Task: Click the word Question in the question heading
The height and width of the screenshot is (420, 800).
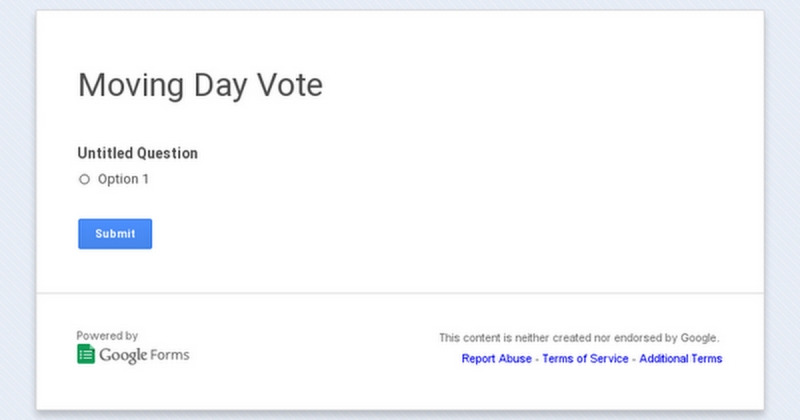Action: [168, 154]
